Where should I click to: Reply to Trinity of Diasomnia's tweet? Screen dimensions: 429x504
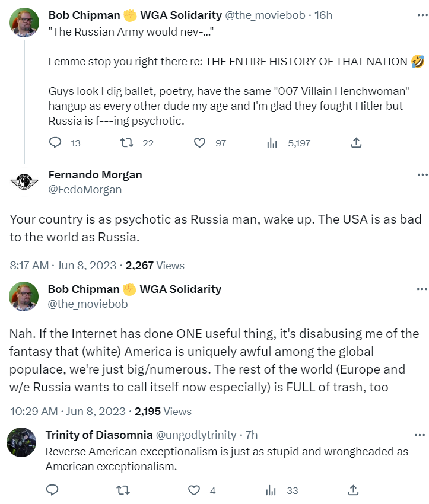point(52,490)
